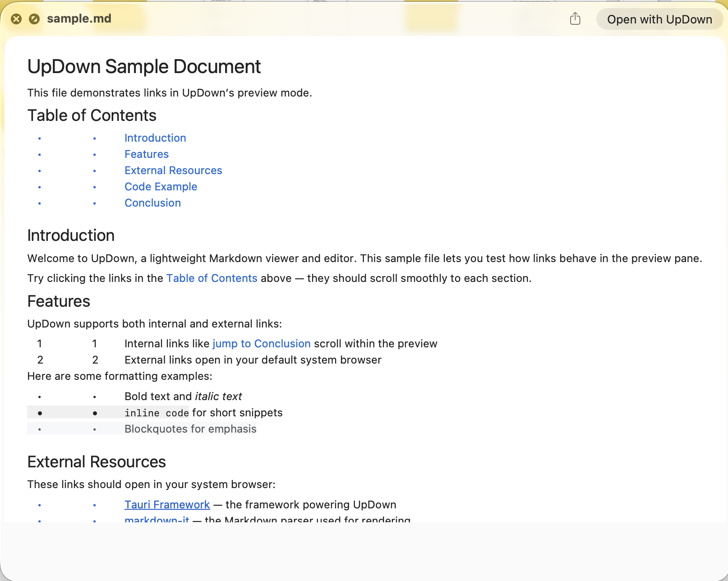Click Here are some formatting examples text
Viewport: 728px width, 581px height.
pyautogui.click(x=120, y=376)
